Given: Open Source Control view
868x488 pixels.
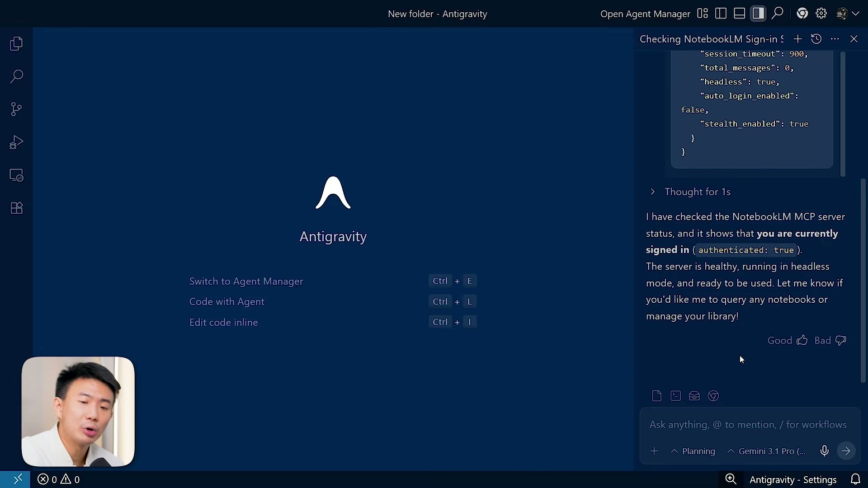Looking at the screenshot, I should click(x=16, y=109).
